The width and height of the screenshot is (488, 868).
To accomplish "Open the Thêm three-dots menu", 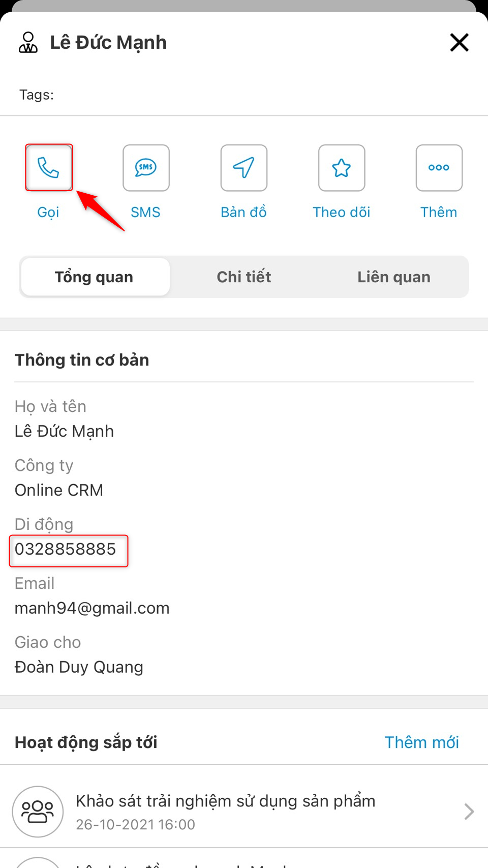I will (439, 167).
